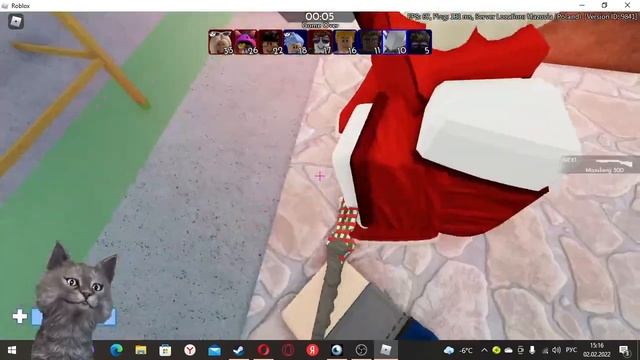Viewport: 640px width, 360px height.
Task: Select player avatar with score 26
Action: click(246, 42)
